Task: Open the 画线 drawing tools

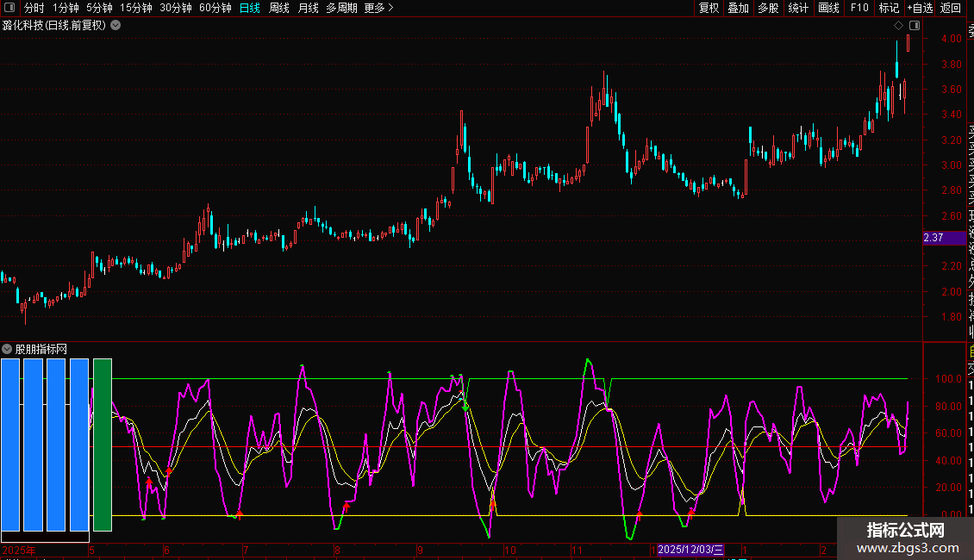Action: tap(828, 8)
